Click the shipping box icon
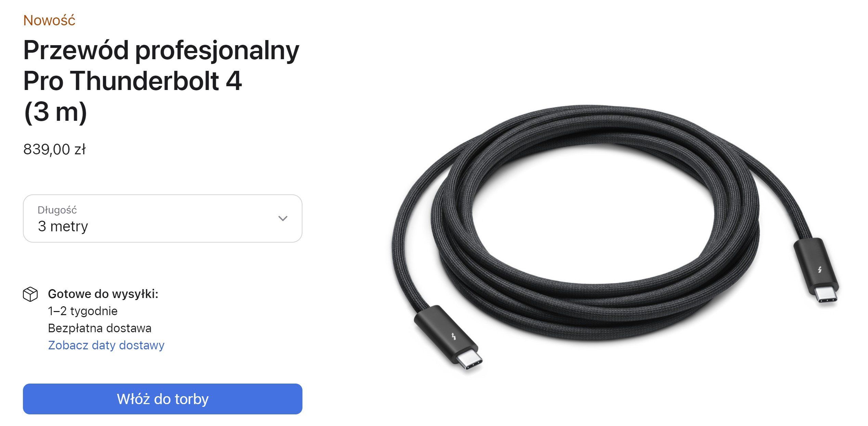The image size is (868, 426). coord(30,294)
